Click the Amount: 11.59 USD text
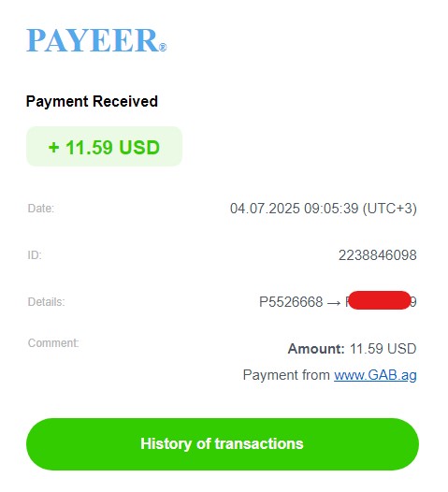Image resolution: width=448 pixels, height=492 pixels. [x=353, y=349]
